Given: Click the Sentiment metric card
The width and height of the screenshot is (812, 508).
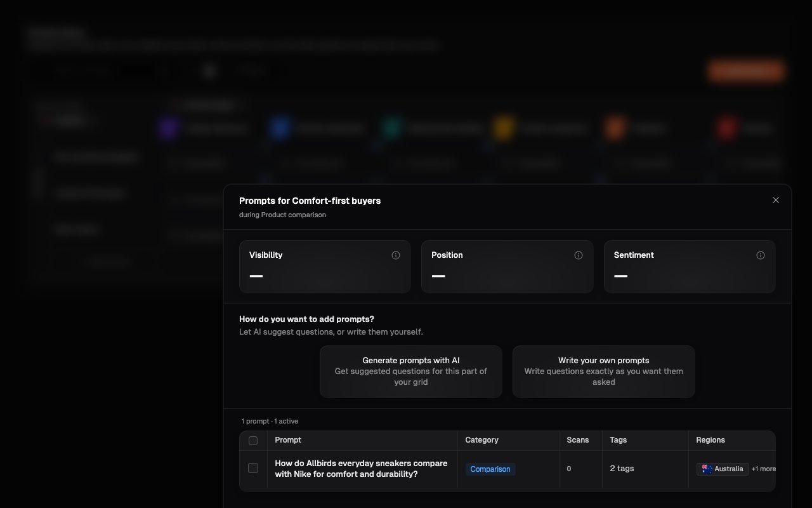Looking at the screenshot, I should (690, 267).
